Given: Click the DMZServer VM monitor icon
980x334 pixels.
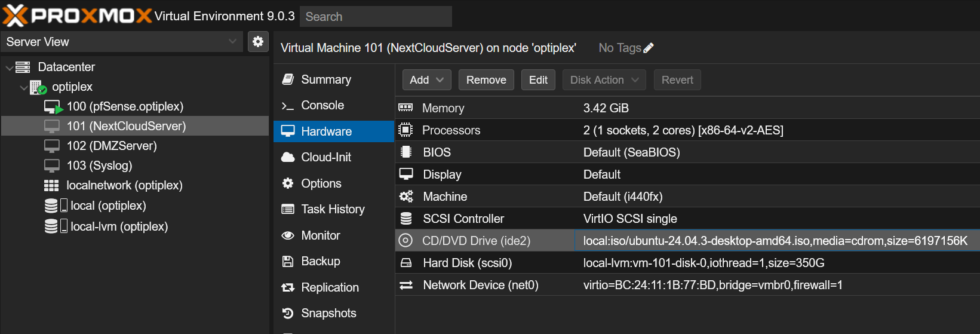Looking at the screenshot, I should click(52, 146).
